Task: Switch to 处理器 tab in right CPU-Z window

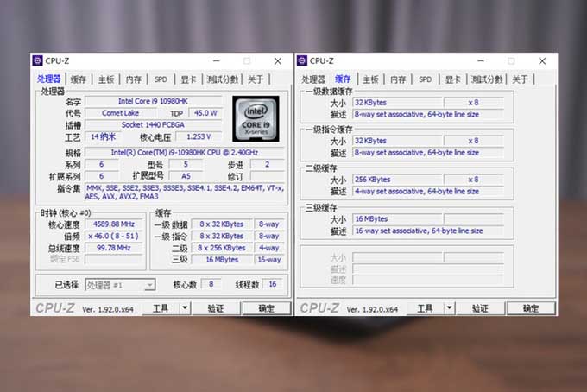Action: 313,79
